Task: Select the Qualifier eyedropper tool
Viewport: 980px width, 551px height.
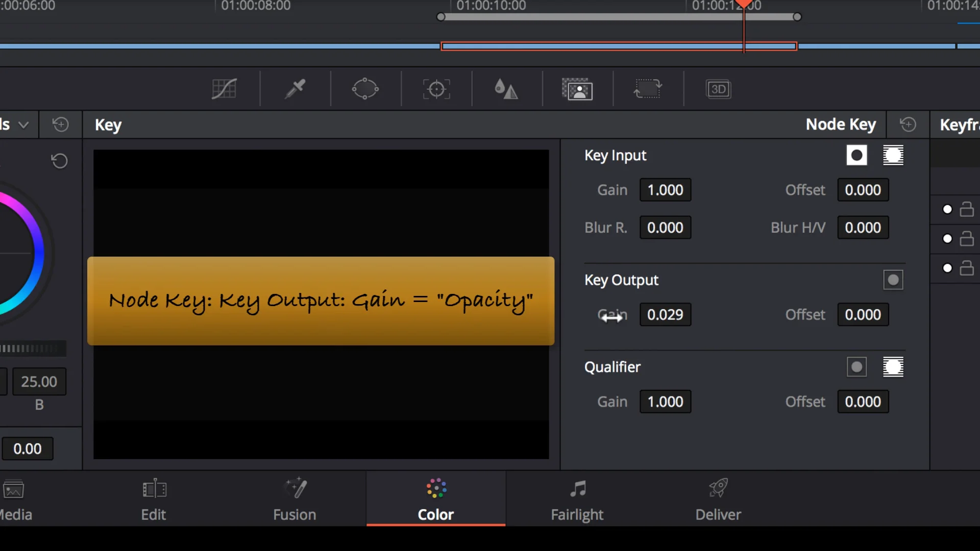Action: click(x=295, y=89)
